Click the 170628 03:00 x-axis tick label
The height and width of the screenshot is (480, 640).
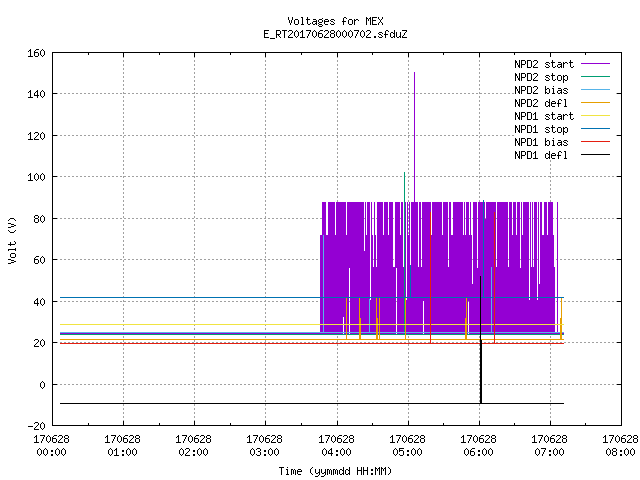[x=264, y=445]
